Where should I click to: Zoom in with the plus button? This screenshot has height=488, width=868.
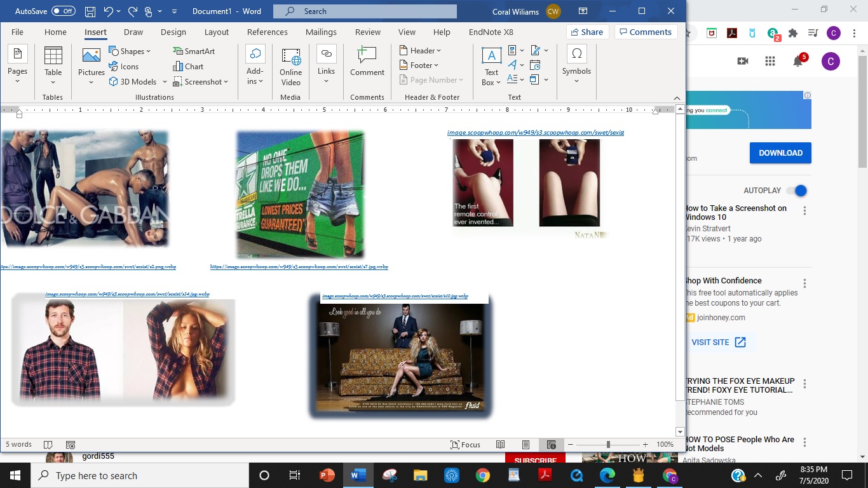tap(646, 445)
